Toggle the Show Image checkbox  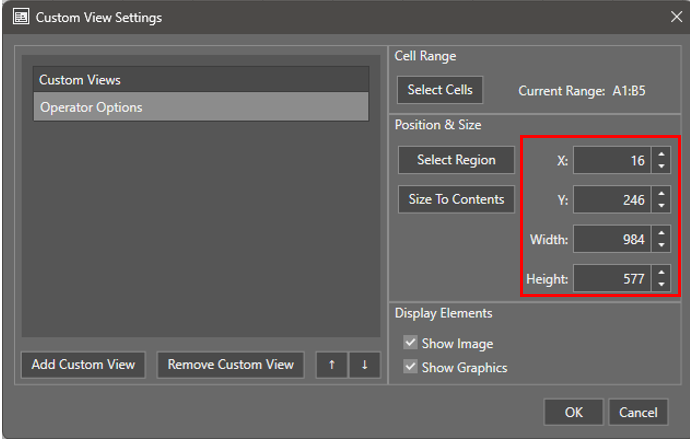pyautogui.click(x=410, y=343)
